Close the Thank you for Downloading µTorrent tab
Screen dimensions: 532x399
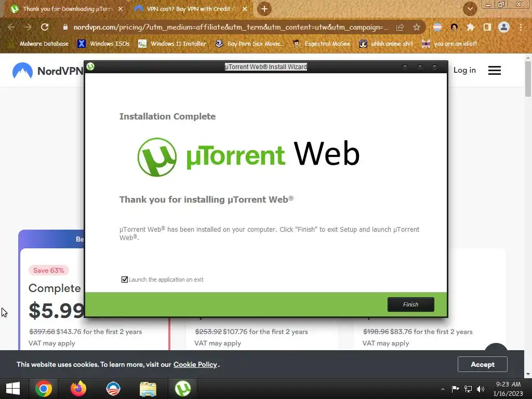point(121,9)
